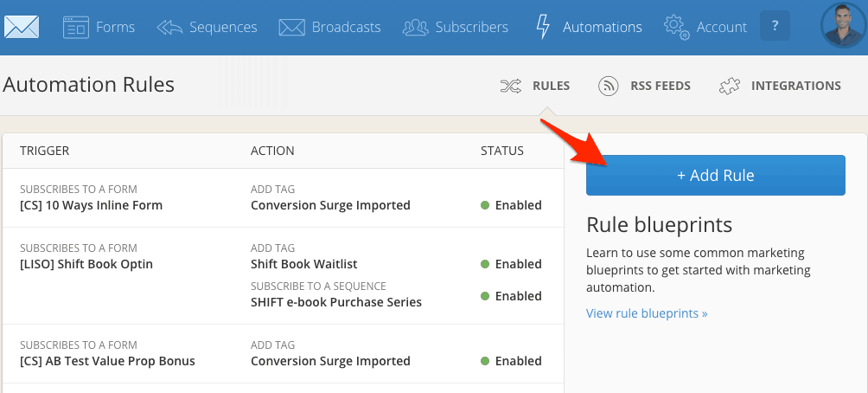The width and height of the screenshot is (868, 393).
Task: Click the Sequences arrows icon
Action: tap(169, 27)
